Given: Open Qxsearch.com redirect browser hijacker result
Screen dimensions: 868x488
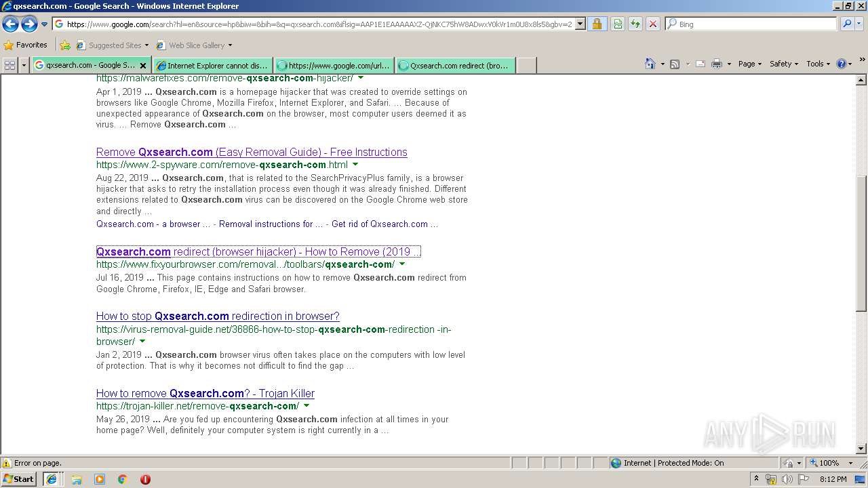Looking at the screenshot, I should [x=258, y=251].
